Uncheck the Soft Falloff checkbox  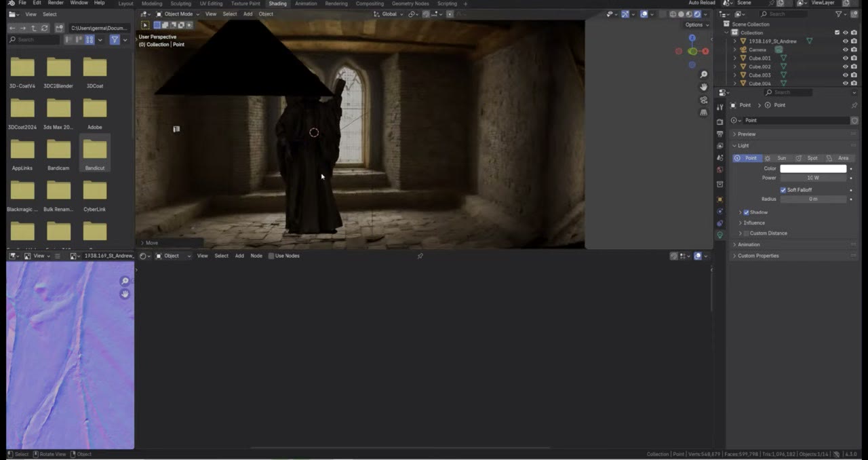coord(783,190)
